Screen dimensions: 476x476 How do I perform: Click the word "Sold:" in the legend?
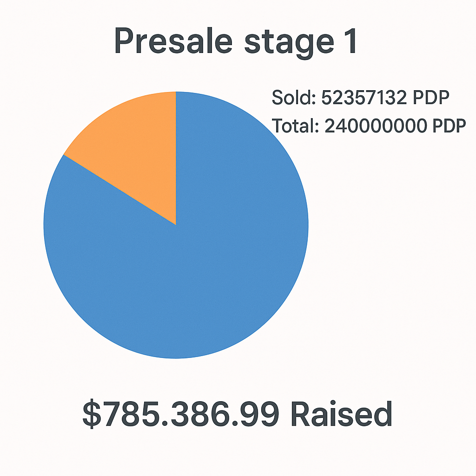[x=294, y=98]
